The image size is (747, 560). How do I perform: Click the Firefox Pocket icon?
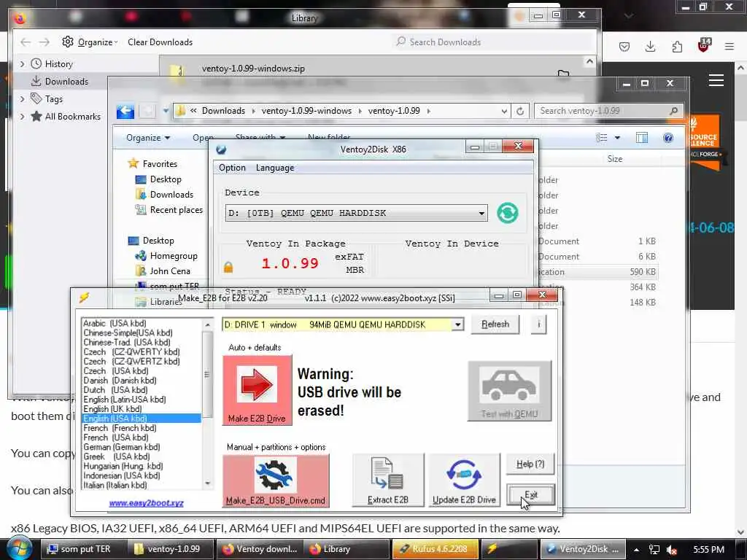pyautogui.click(x=624, y=46)
